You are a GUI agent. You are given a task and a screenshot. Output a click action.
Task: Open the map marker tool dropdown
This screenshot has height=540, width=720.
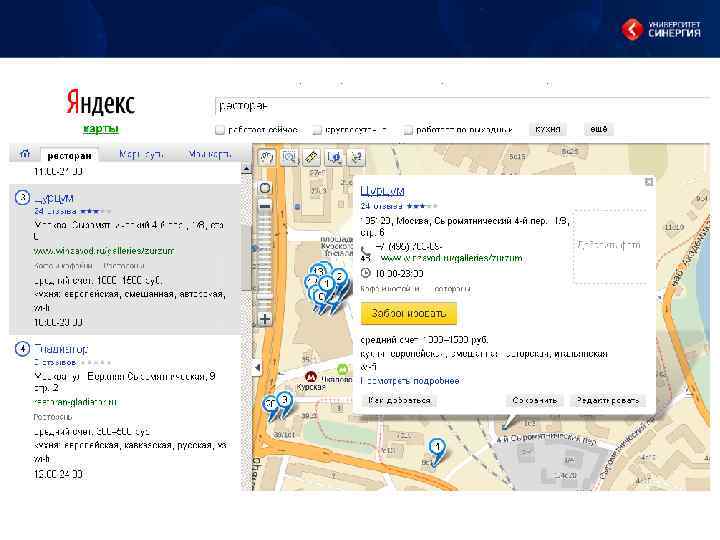click(x=334, y=158)
